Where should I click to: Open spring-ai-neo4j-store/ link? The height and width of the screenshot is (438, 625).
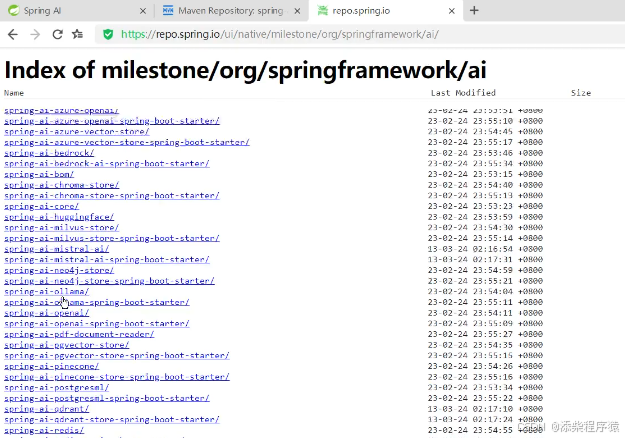coord(59,270)
